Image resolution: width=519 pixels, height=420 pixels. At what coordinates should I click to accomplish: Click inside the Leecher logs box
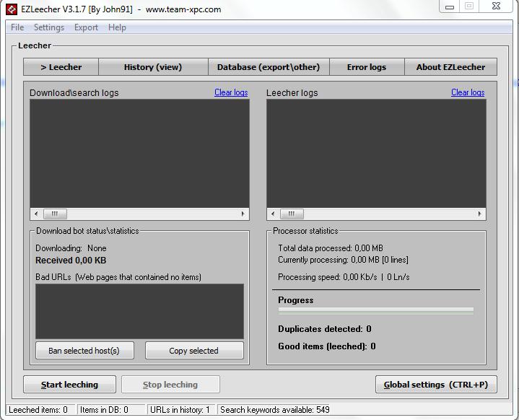376,154
